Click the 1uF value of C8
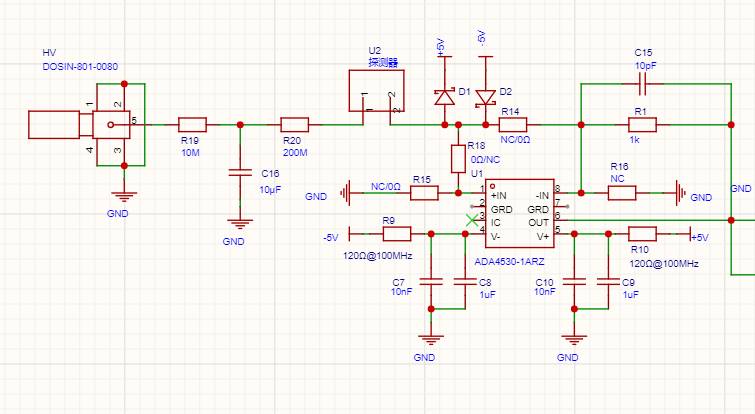This screenshot has width=755, height=414. tap(487, 295)
